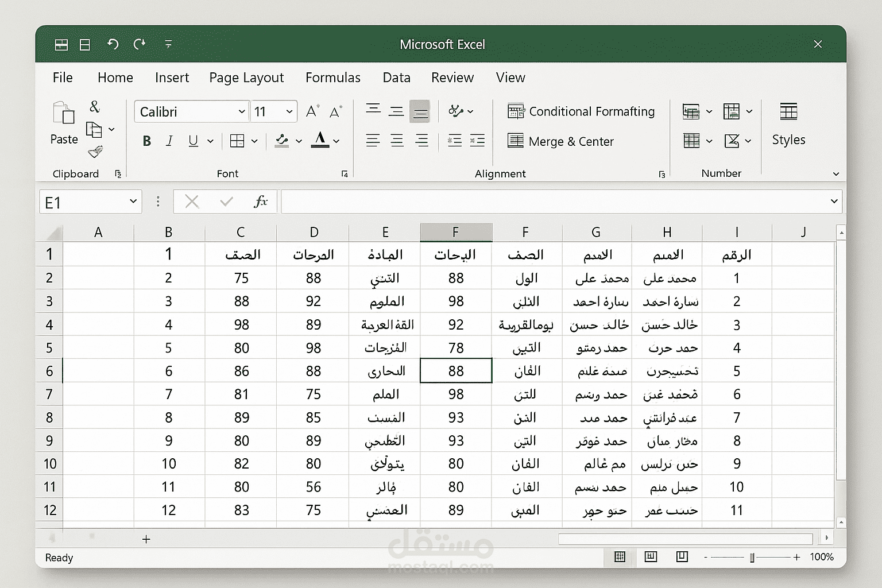
Task: Open the Page Layout tab
Action: [x=246, y=78]
